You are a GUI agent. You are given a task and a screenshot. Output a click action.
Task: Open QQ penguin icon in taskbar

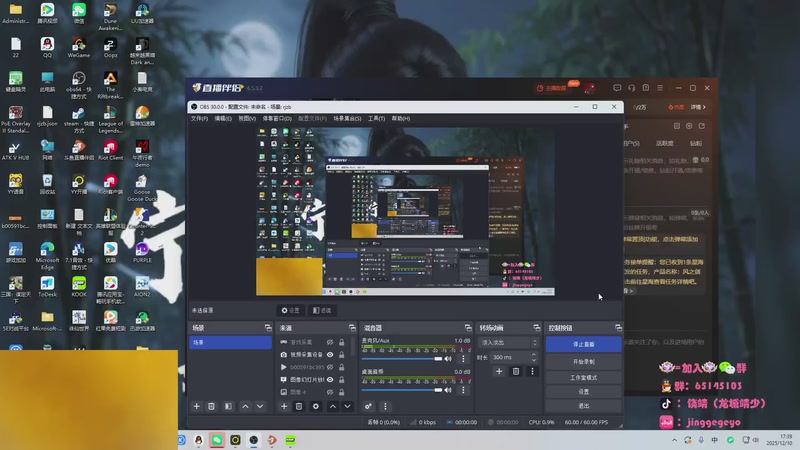pos(198,440)
